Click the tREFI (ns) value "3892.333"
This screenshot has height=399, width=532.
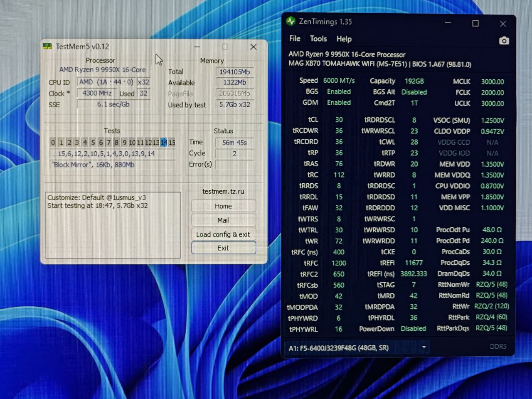tap(414, 274)
